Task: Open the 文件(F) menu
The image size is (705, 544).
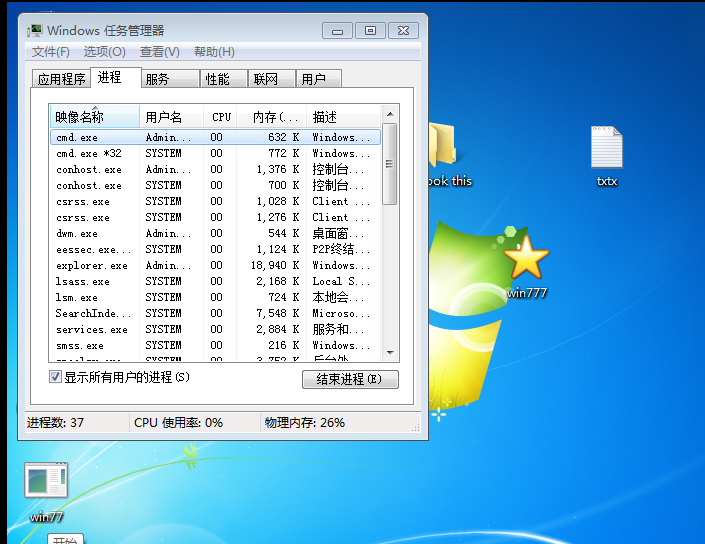Action: (x=50, y=52)
